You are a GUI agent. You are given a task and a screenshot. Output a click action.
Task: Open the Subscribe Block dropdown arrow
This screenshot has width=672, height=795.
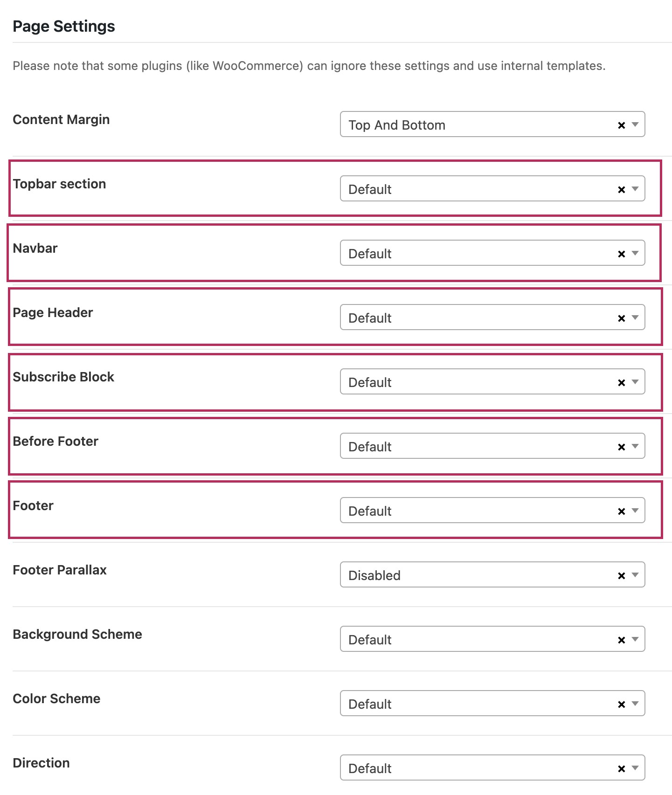point(635,382)
